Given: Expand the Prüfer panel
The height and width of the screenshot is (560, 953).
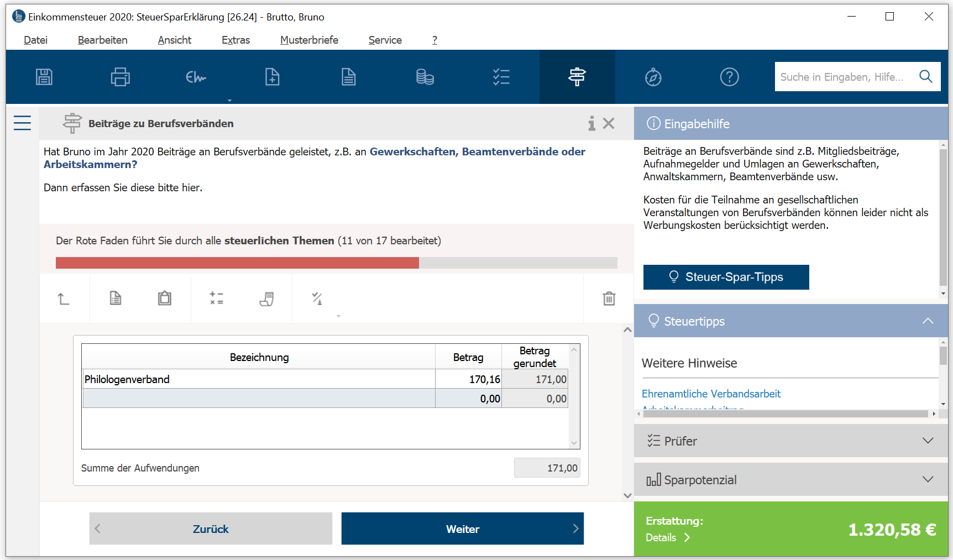Looking at the screenshot, I should 790,441.
